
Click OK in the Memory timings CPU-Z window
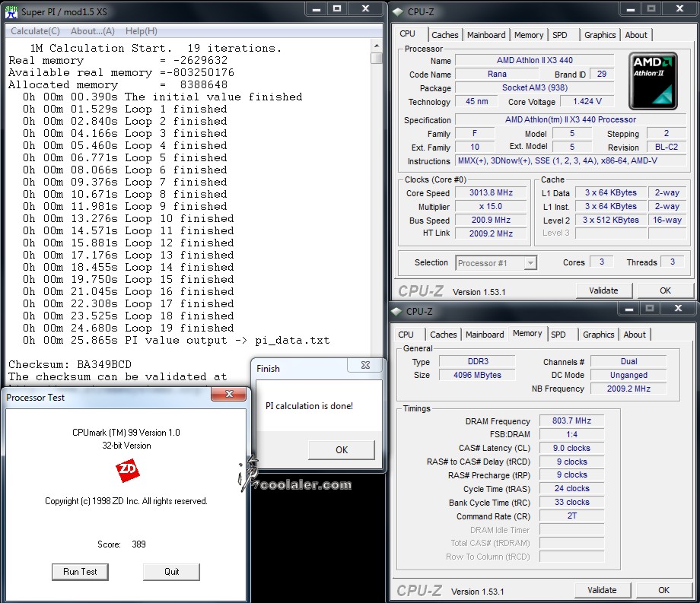[x=663, y=590]
